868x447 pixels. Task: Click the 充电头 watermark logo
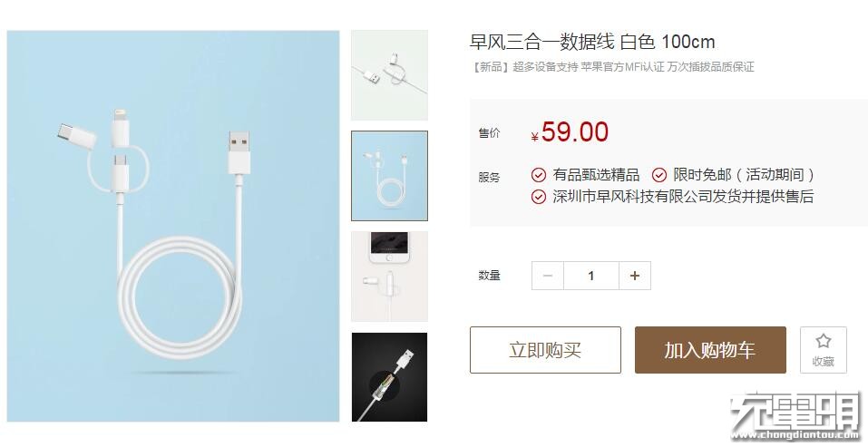pos(795,415)
